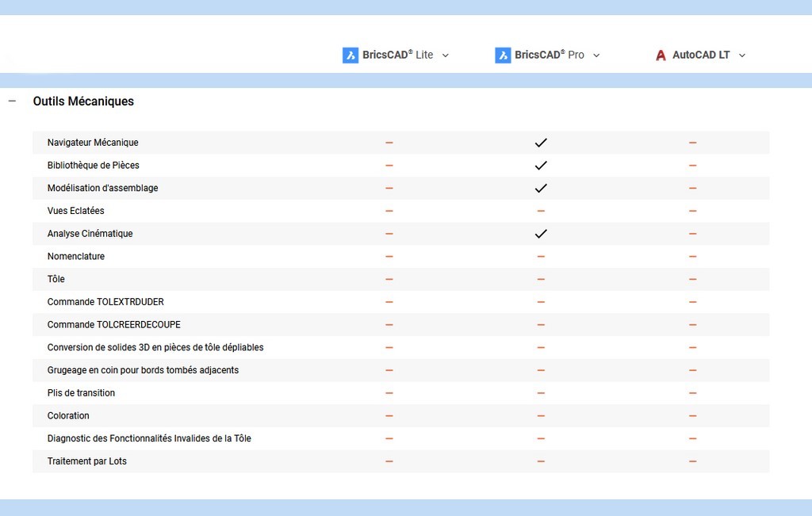812x516 pixels.
Task: Click the BricsCAD Pro checkmark for Modélisation d'assemblage
Action: point(541,188)
